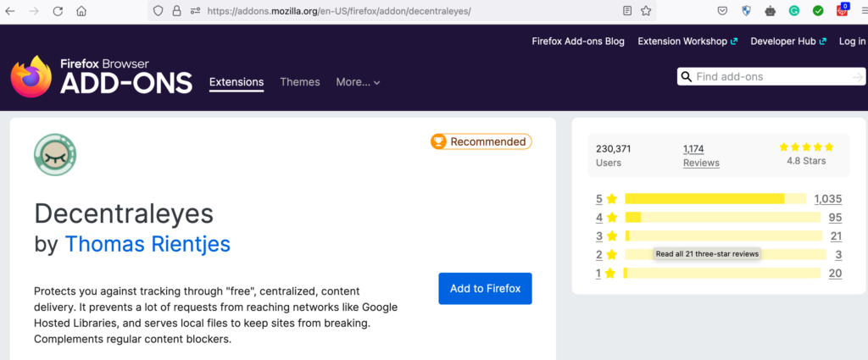
Task: Open the Grammarly green G extension icon
Action: coord(793,10)
